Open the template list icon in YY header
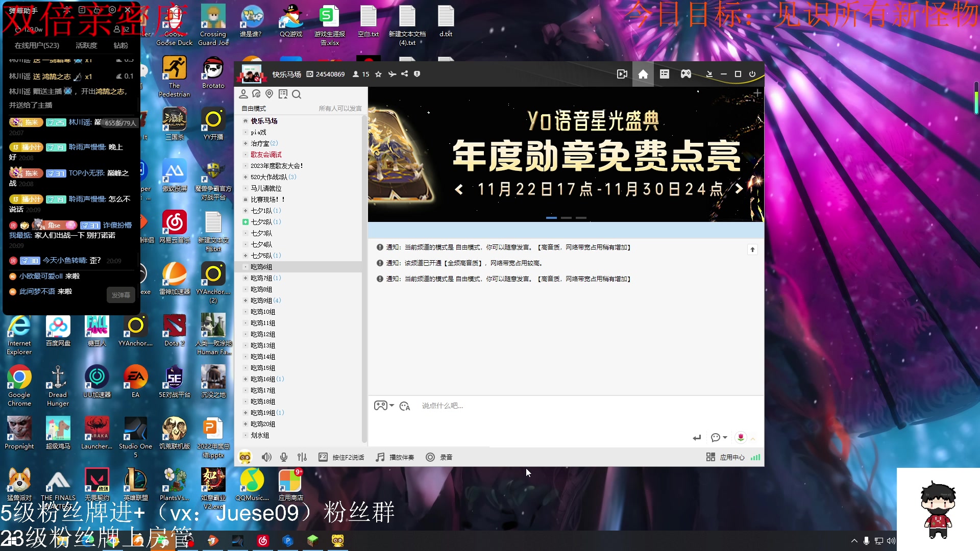The height and width of the screenshot is (551, 980). coord(665,74)
